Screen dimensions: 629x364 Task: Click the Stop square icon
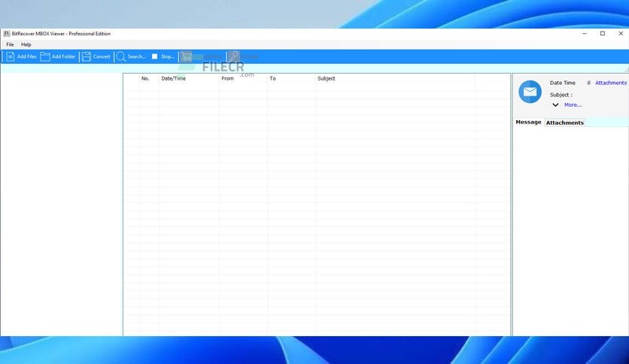click(x=154, y=56)
